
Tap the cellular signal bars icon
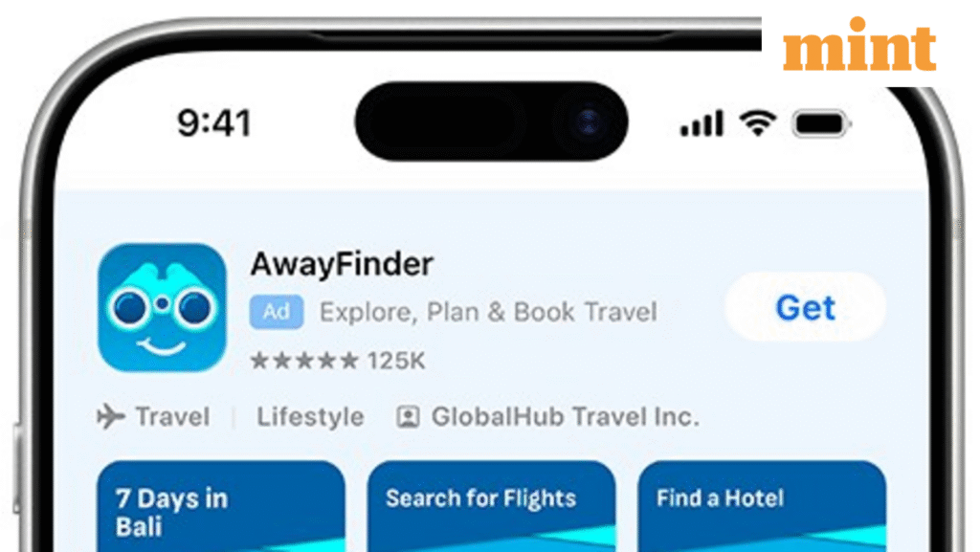(702, 123)
